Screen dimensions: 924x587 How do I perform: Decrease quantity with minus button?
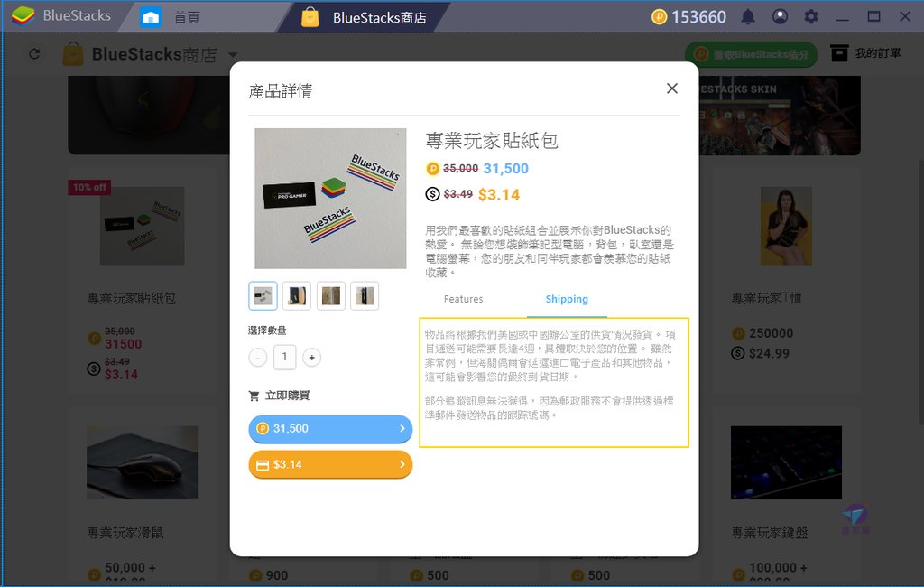pos(257,358)
